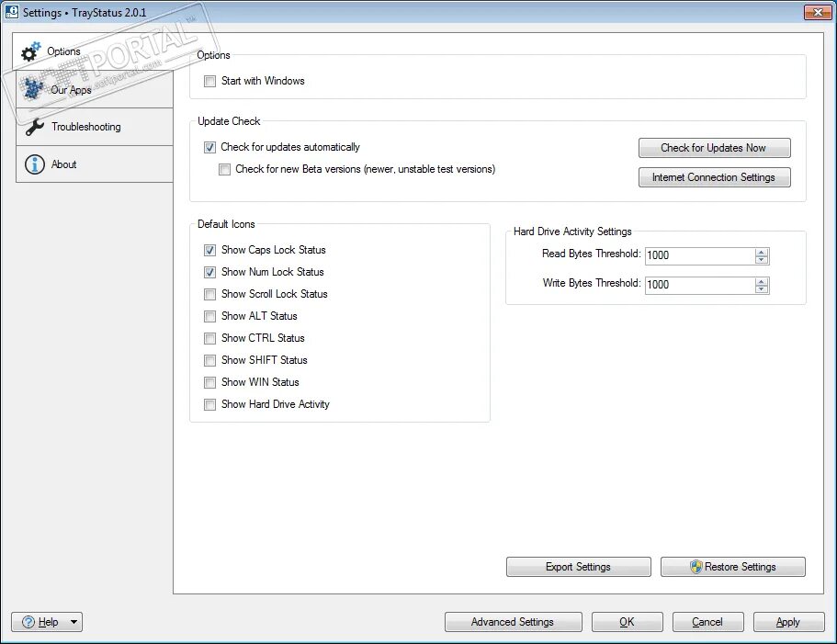Enable Check for new Beta versions
This screenshot has height=644, width=837.
click(225, 170)
